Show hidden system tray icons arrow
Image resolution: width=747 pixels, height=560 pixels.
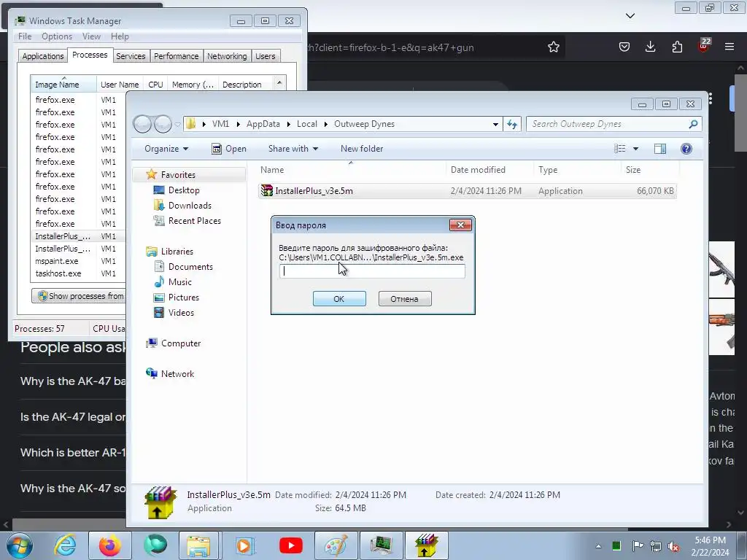point(598,545)
